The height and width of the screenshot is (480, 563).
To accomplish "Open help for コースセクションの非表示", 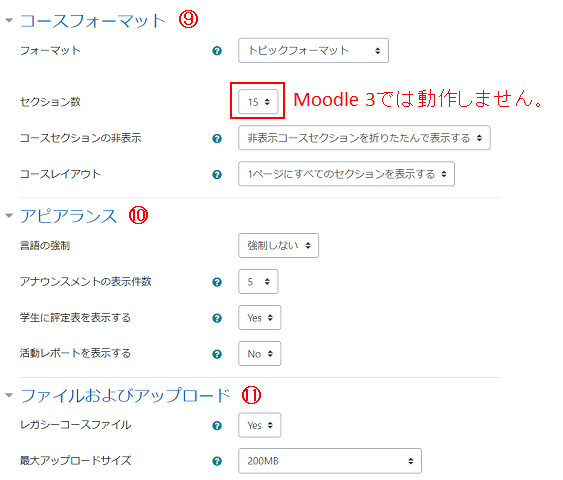I will pos(217,138).
